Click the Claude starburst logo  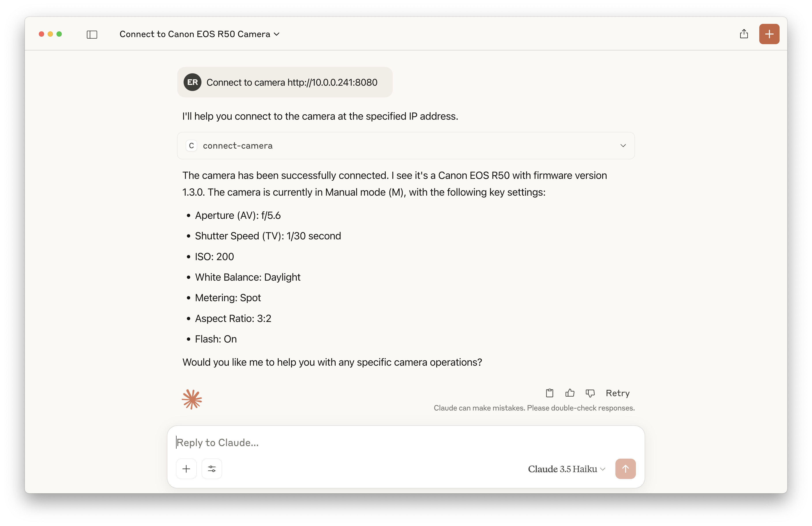(192, 399)
